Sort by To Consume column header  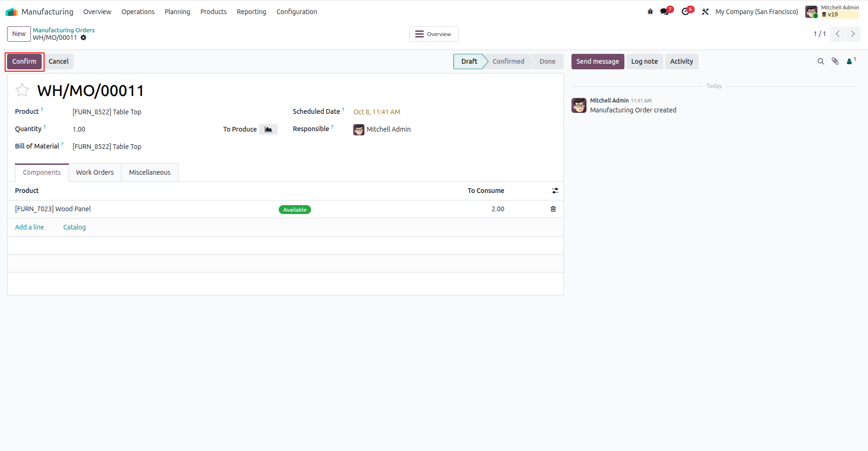[x=486, y=191]
